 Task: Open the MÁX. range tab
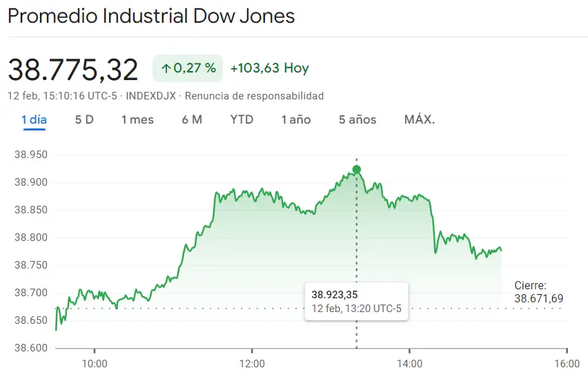(x=419, y=119)
